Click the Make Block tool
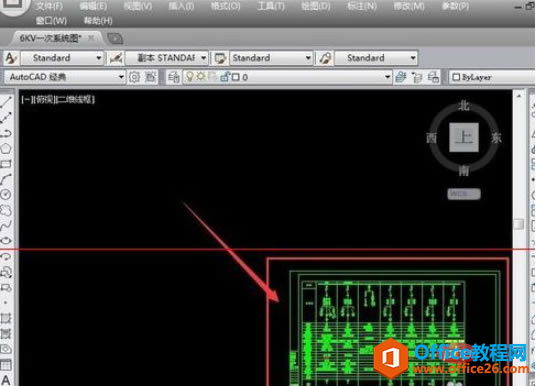 coord(6,288)
